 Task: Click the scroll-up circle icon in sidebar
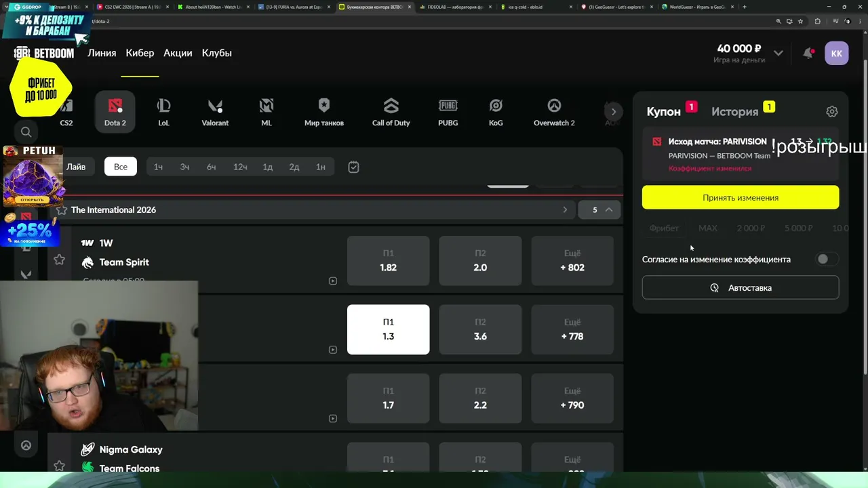point(26,445)
